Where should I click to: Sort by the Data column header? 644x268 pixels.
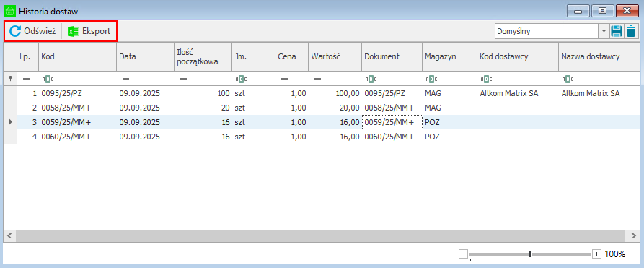click(x=144, y=57)
